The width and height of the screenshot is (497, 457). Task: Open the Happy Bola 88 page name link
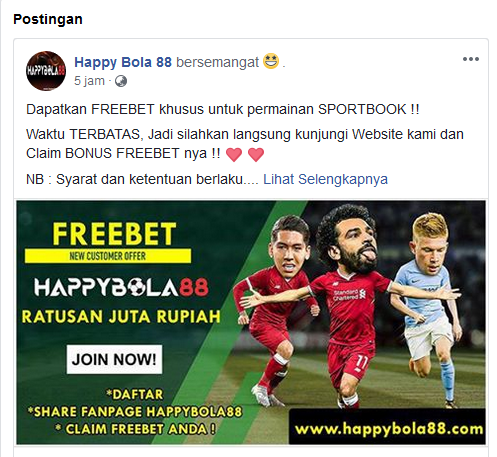tap(123, 62)
